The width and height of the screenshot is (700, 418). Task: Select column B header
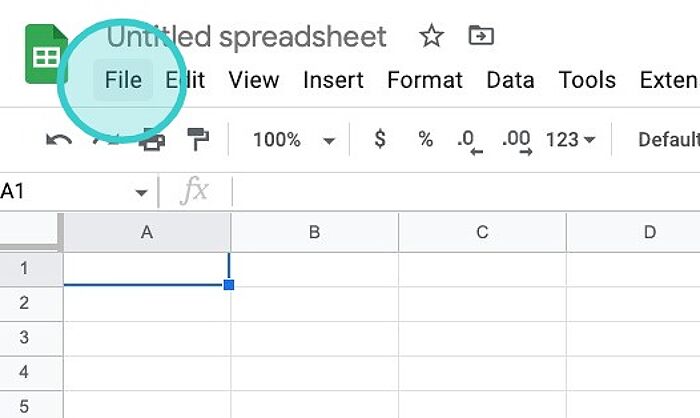coord(315,232)
